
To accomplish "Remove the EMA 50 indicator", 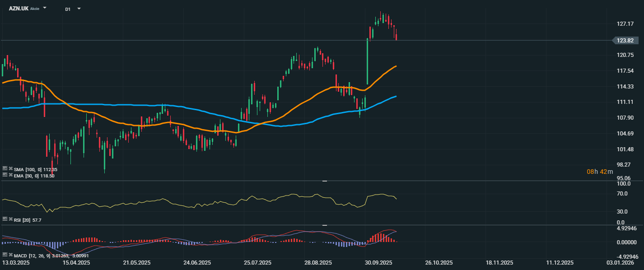I will (x=10, y=174).
